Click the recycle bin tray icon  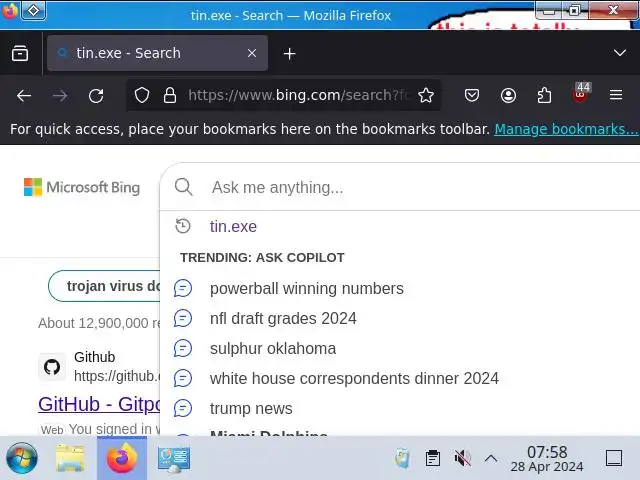pos(402,458)
